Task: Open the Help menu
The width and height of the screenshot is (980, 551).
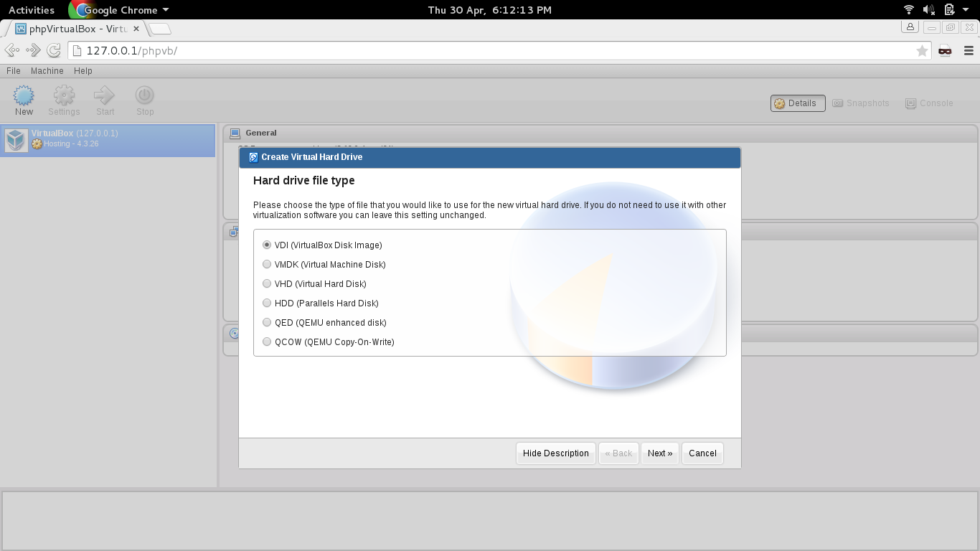Action: pyautogui.click(x=83, y=71)
